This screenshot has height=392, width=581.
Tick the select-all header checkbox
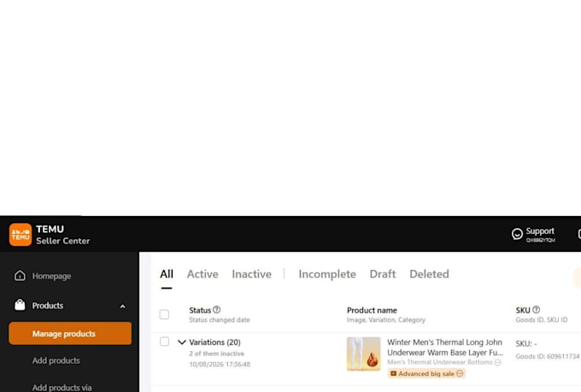[164, 314]
